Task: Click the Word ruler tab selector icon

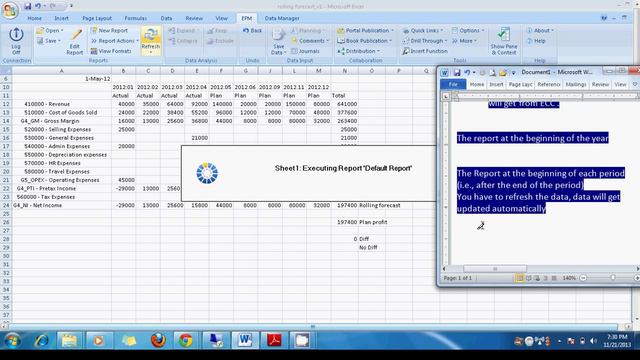Action: pos(446,96)
